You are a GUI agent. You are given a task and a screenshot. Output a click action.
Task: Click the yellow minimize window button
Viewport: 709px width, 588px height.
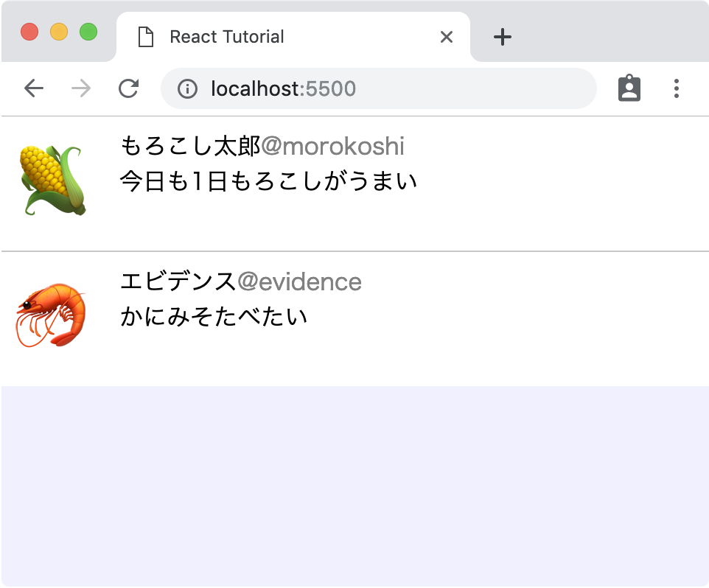click(x=59, y=32)
